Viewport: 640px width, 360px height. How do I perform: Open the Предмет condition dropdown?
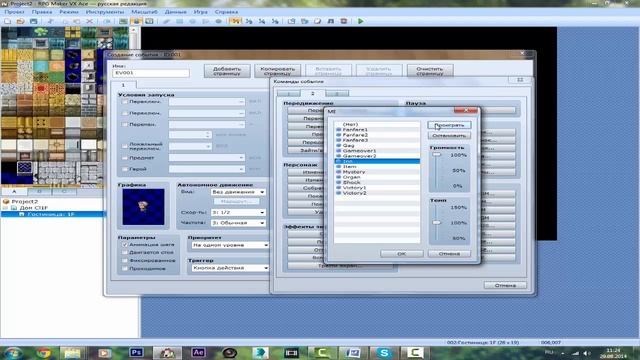coord(207,158)
